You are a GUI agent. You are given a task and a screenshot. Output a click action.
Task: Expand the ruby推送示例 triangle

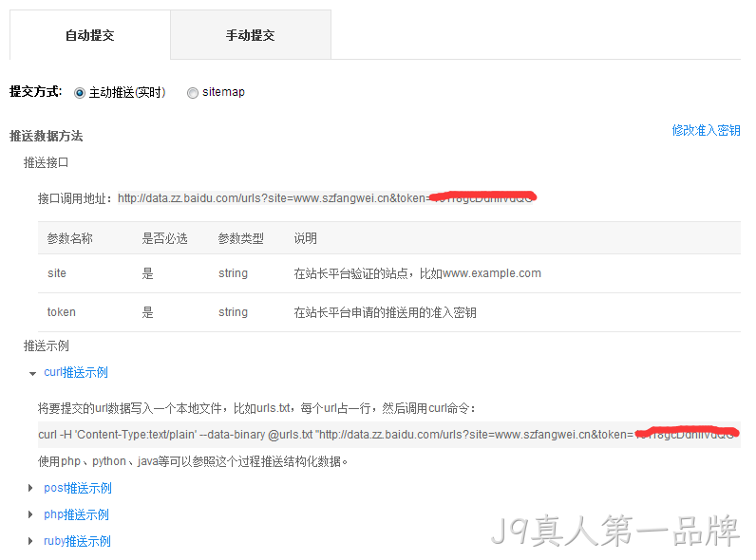pos(30,541)
